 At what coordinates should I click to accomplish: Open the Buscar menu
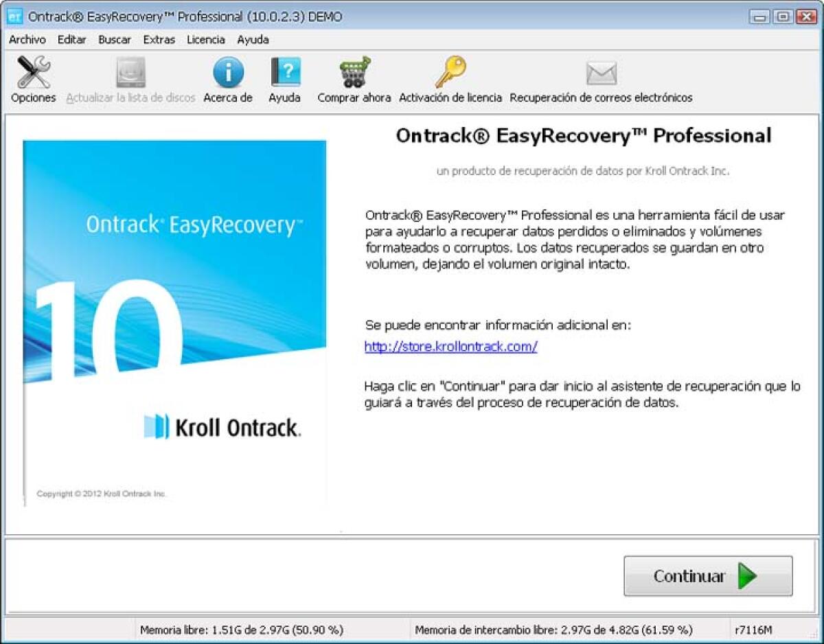click(114, 39)
